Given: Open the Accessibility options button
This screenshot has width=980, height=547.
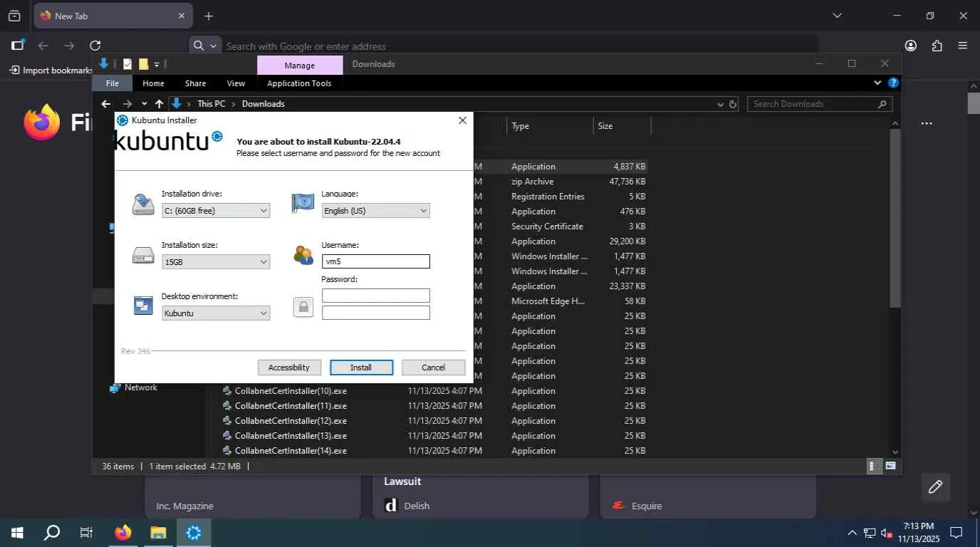Looking at the screenshot, I should tap(288, 368).
